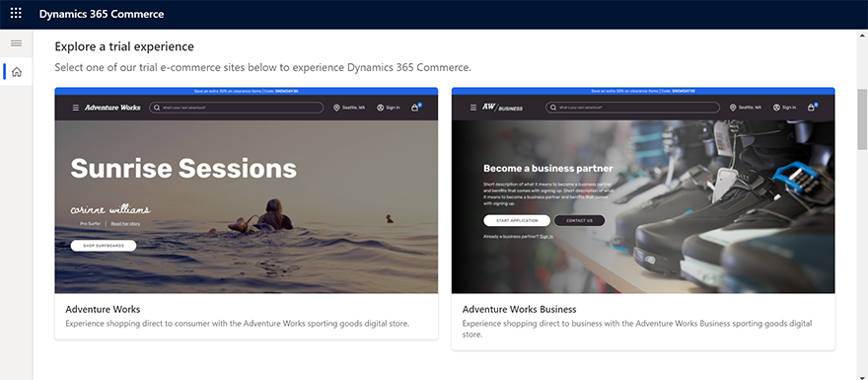
Task: Open hamburger menu in Adventure Works preview
Action: click(x=76, y=108)
